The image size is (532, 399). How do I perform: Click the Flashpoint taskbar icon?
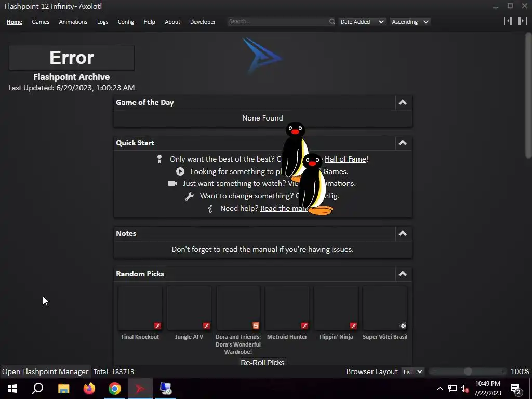click(x=140, y=389)
